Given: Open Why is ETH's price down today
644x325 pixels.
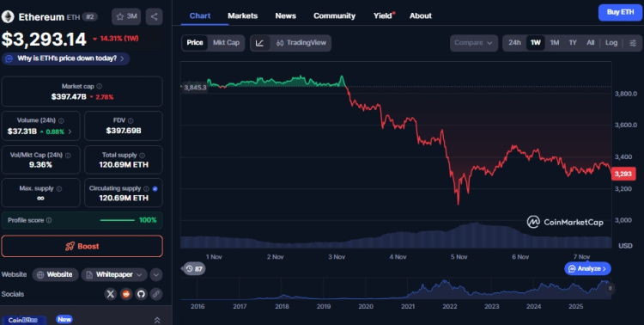Looking at the screenshot, I should point(66,58).
